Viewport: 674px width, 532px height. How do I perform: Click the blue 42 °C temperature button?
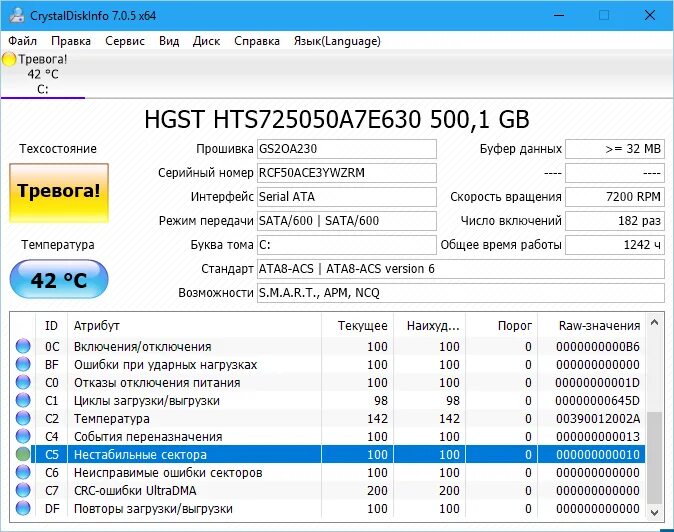59,279
